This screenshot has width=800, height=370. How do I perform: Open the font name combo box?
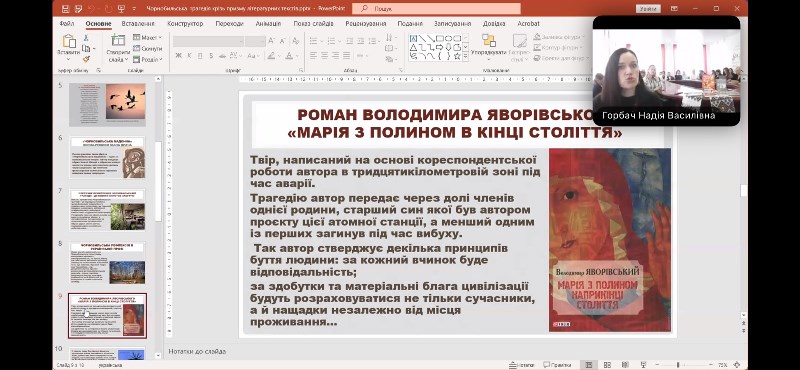pyautogui.click(x=208, y=41)
